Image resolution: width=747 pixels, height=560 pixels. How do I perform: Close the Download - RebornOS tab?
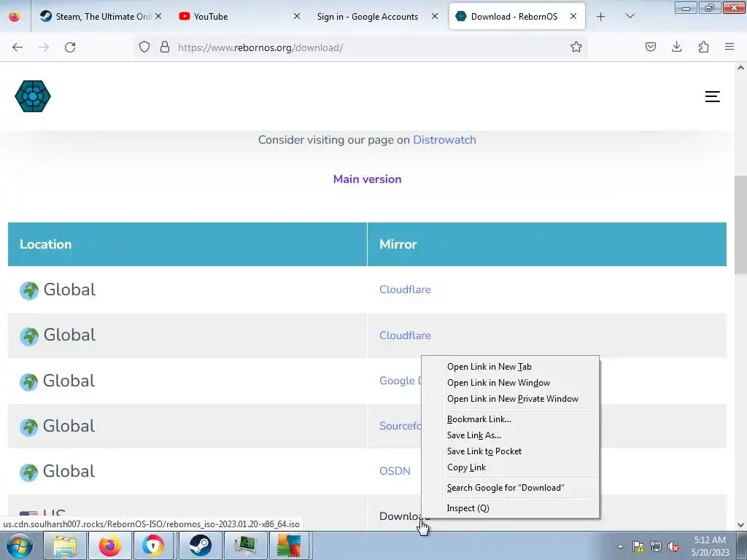pyautogui.click(x=573, y=16)
